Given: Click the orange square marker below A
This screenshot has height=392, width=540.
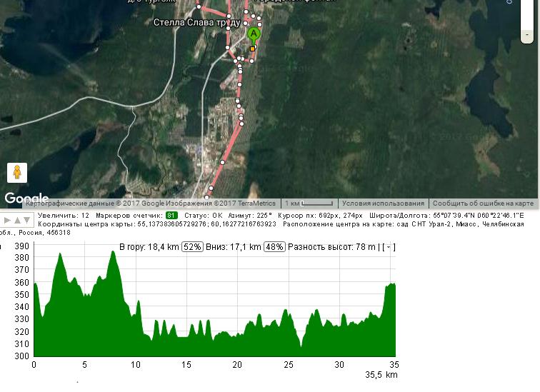Looking at the screenshot, I should point(252,49).
